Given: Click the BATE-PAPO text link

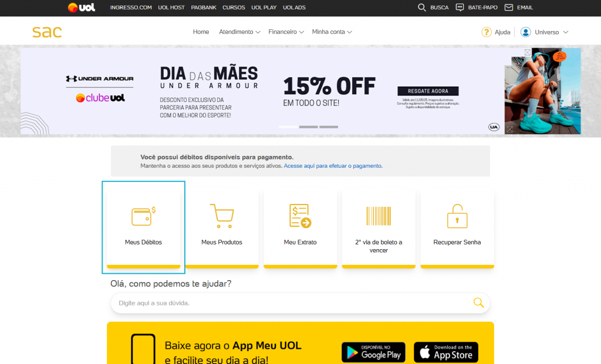Looking at the screenshot, I should coord(483,8).
